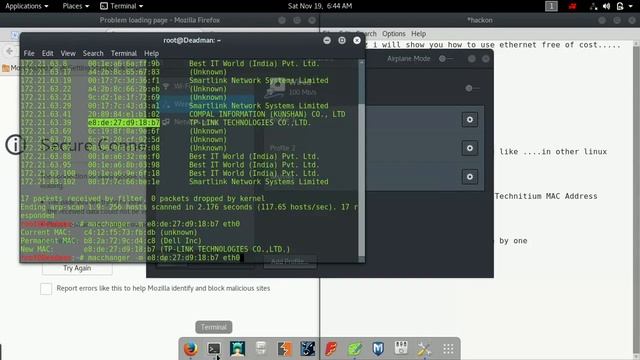Open the Files manager dock icon
This screenshot has height=360, width=640.
coord(261,349)
